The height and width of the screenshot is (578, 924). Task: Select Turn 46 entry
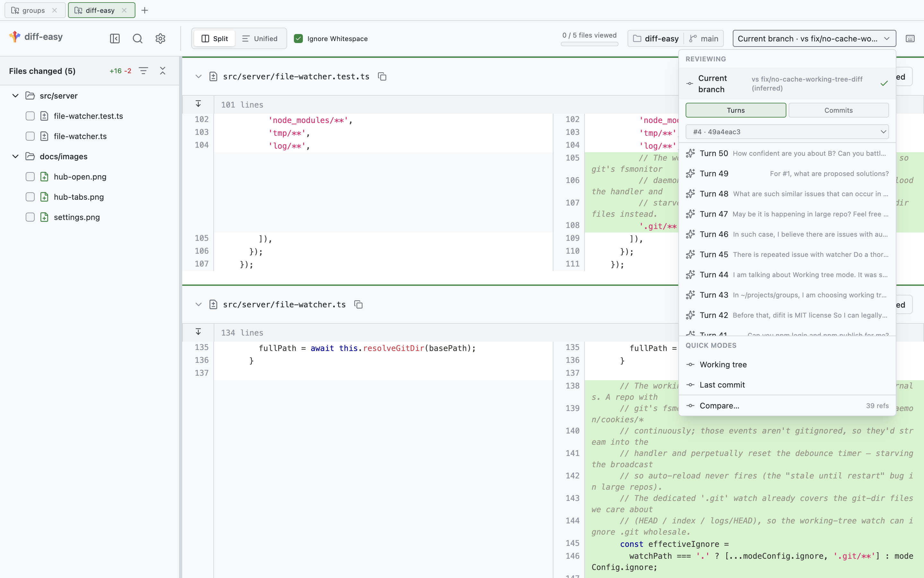[787, 234]
